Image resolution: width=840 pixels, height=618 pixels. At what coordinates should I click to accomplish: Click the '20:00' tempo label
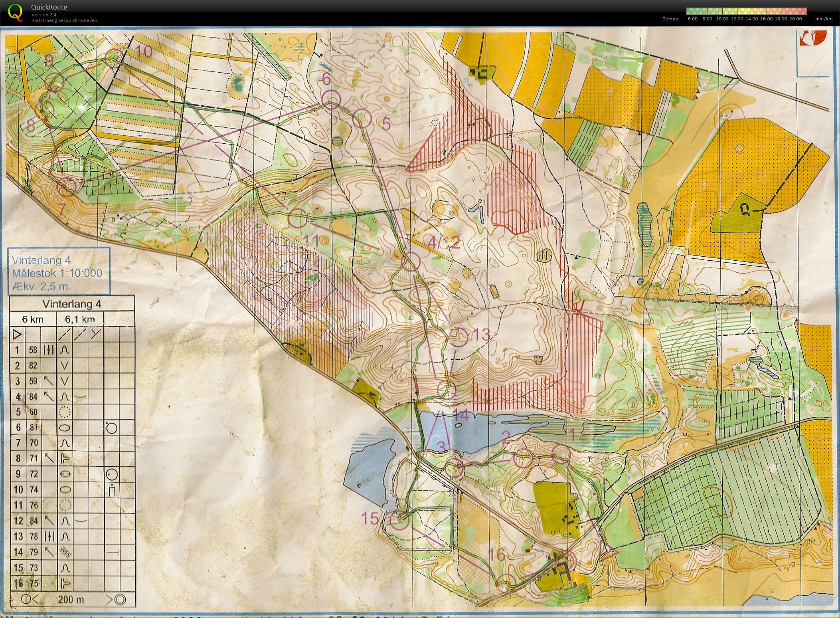tap(795, 19)
